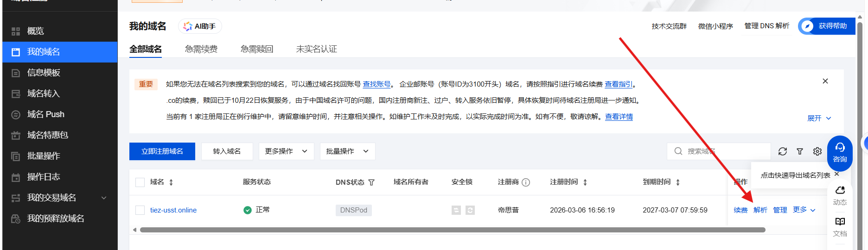Click 解析 for tiez-usst.online
The width and height of the screenshot is (868, 250).
coord(760,210)
